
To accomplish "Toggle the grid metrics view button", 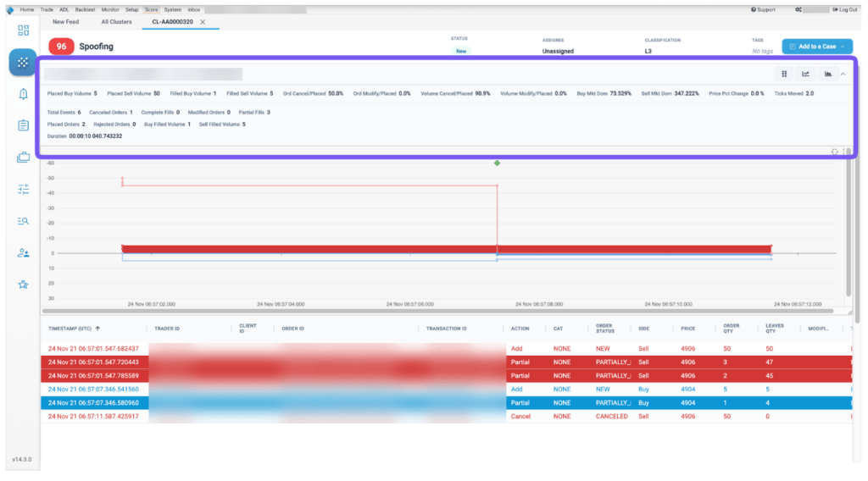I will [784, 74].
